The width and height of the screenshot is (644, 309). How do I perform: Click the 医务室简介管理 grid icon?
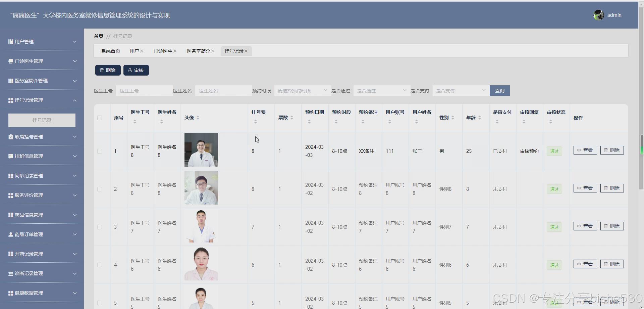11,81
